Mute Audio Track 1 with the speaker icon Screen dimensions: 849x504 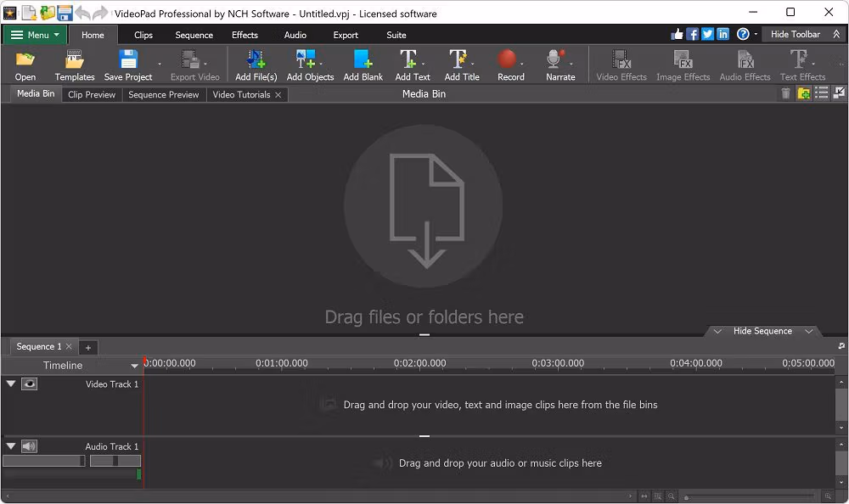[29, 446]
